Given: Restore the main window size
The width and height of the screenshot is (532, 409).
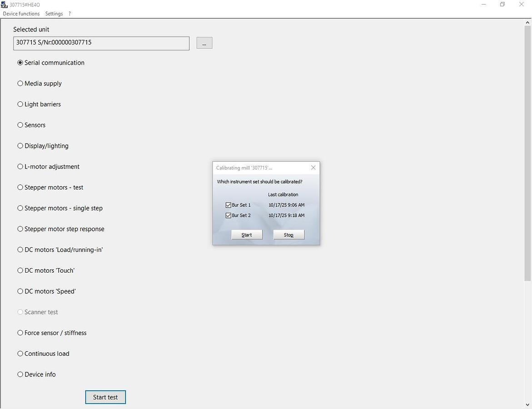Looking at the screenshot, I should (502, 5).
